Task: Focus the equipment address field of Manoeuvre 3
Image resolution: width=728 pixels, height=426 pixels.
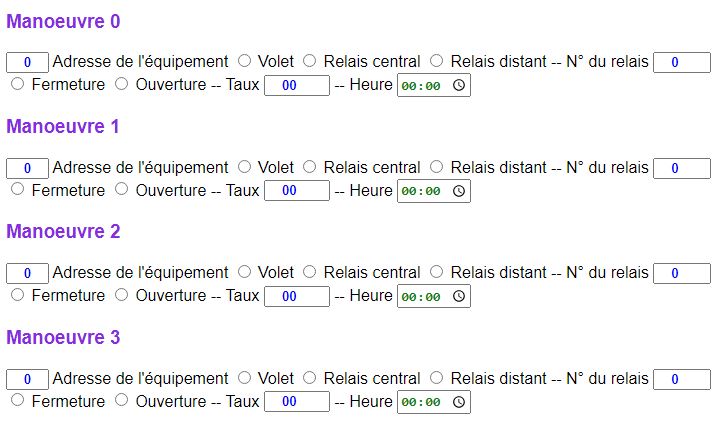Action: [x=27, y=379]
